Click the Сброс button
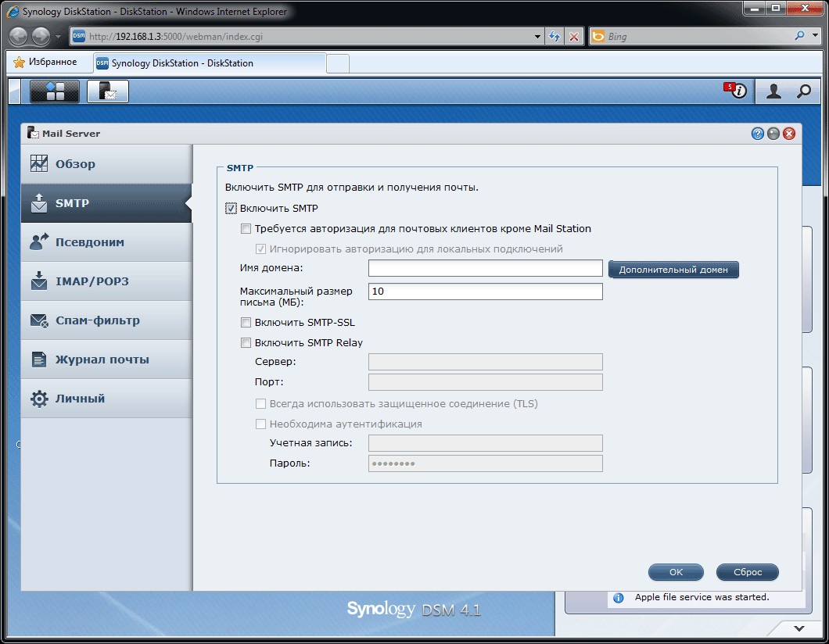The width and height of the screenshot is (829, 644). (x=747, y=572)
